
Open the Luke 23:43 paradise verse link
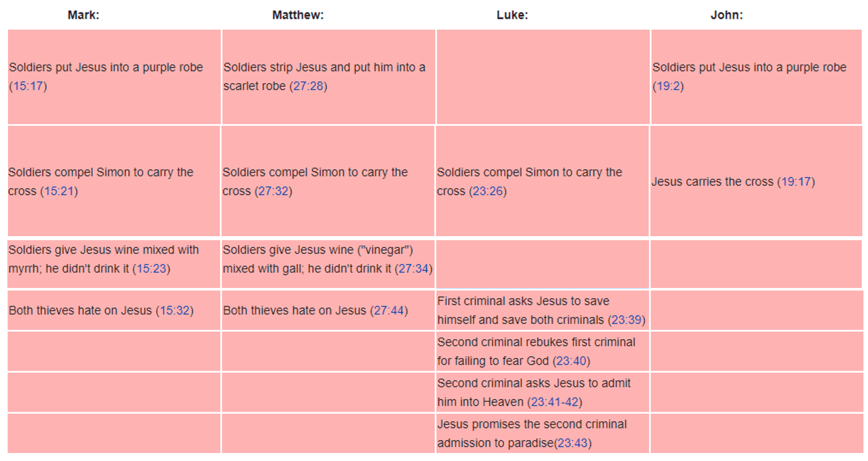click(x=574, y=443)
